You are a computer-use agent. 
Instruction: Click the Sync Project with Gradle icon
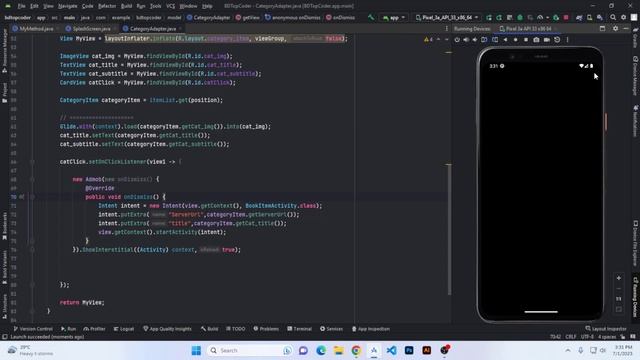(x=579, y=18)
